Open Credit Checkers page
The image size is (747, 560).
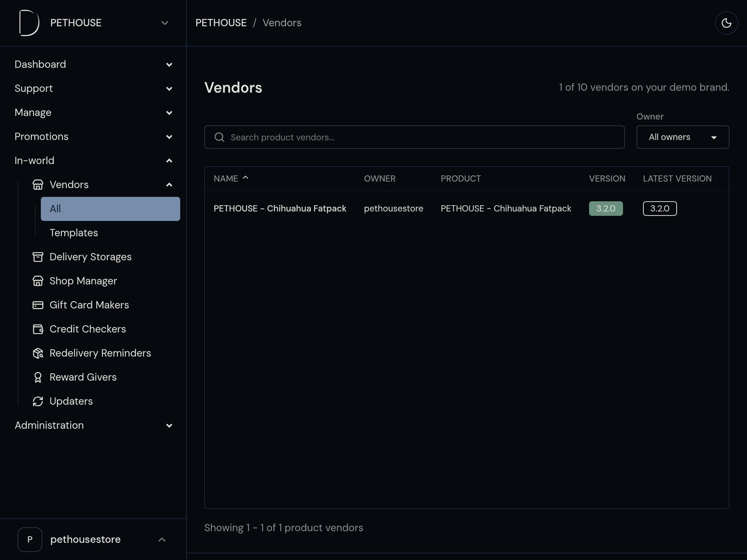click(x=87, y=329)
